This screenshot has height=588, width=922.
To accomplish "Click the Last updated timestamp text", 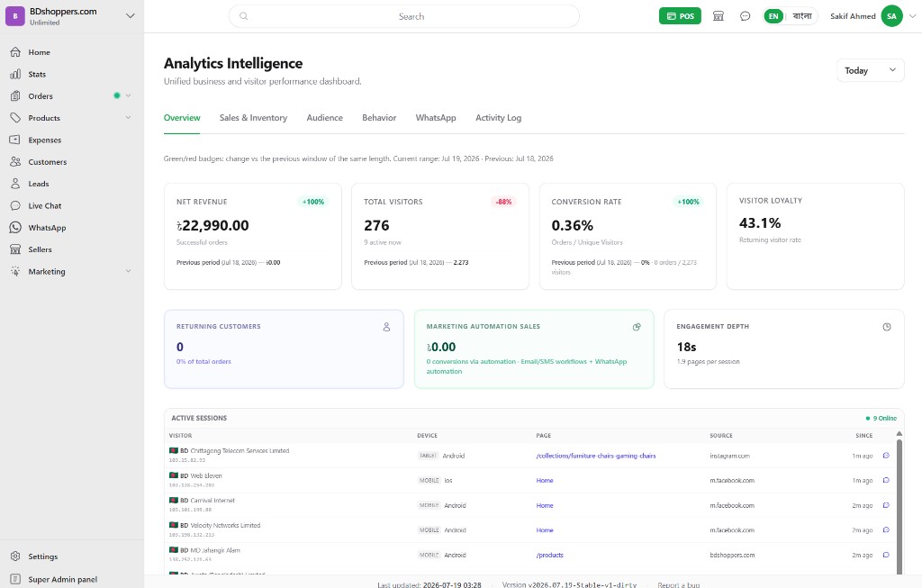I will point(429,585).
